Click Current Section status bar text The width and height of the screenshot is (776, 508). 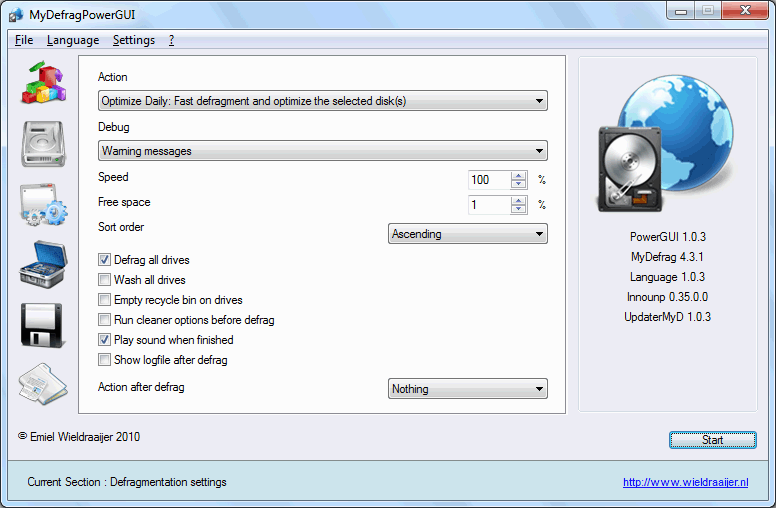click(x=127, y=482)
